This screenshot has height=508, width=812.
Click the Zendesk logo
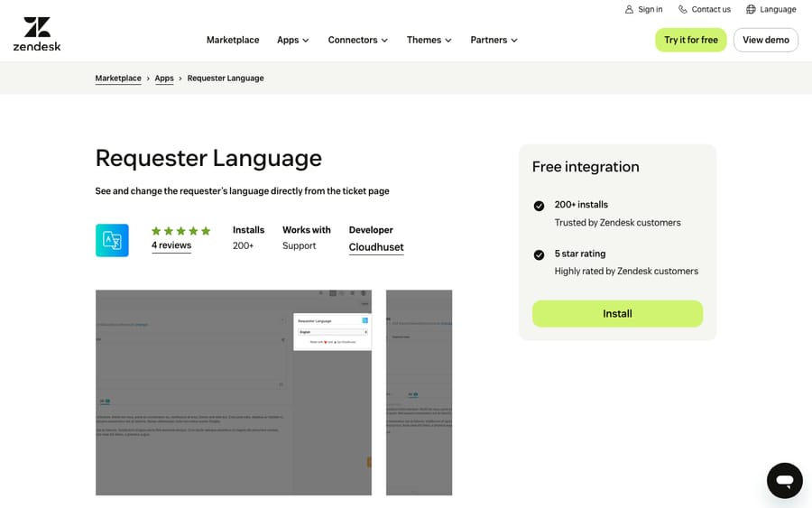(x=37, y=34)
